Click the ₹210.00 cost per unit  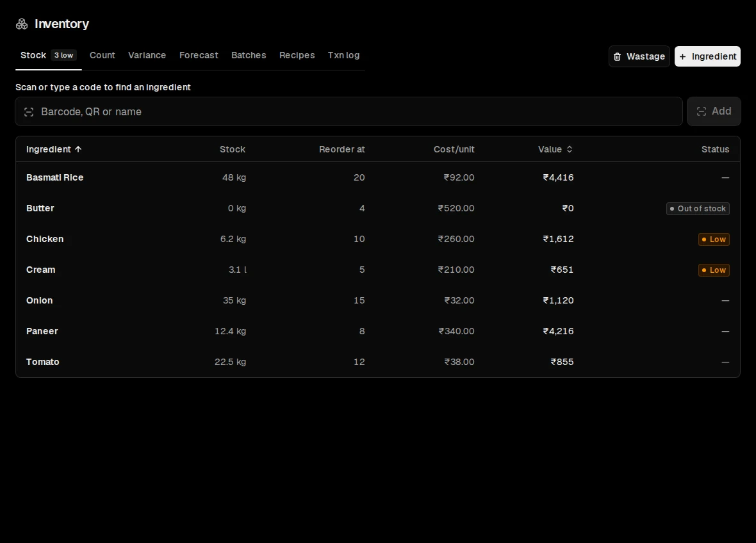pyautogui.click(x=456, y=270)
